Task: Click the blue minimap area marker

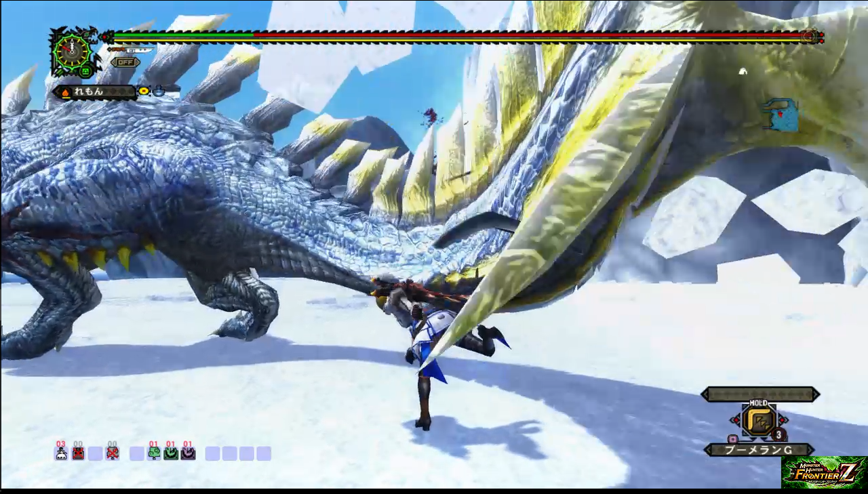Action: 781,115
